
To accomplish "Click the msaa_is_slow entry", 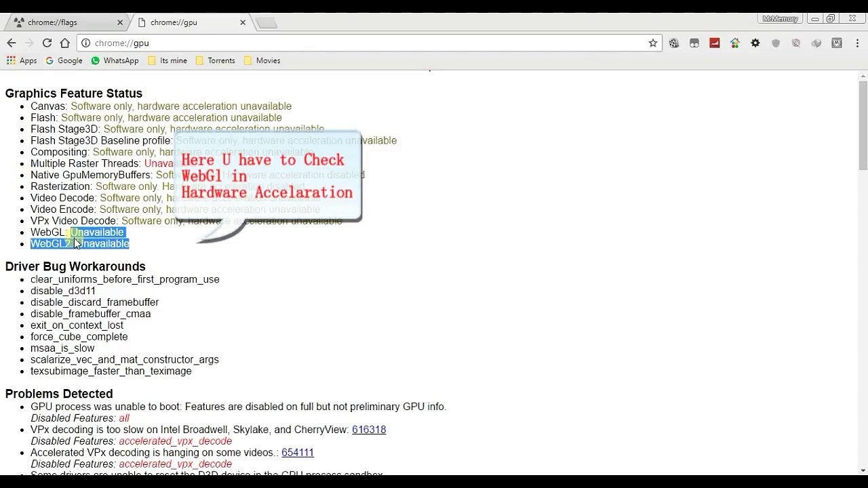I will [62, 348].
